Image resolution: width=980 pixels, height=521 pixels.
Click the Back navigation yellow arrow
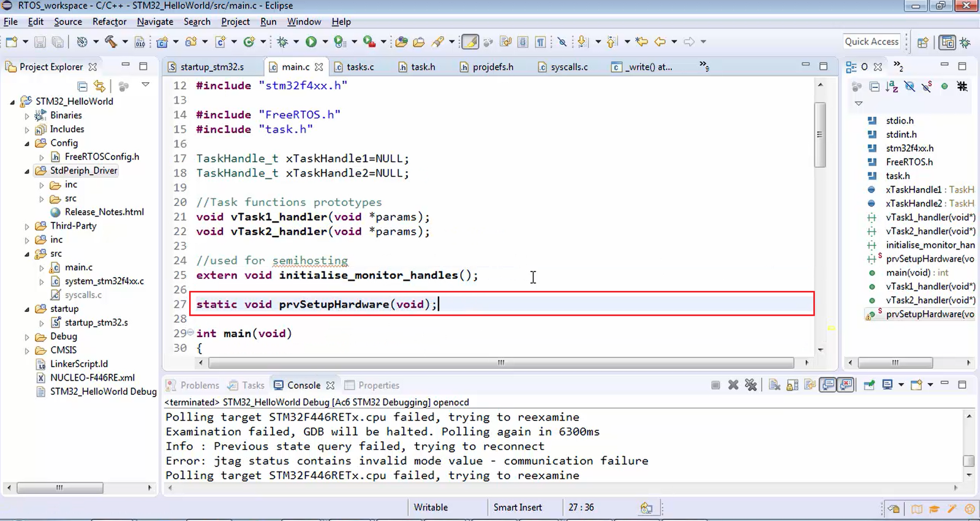[x=660, y=42]
